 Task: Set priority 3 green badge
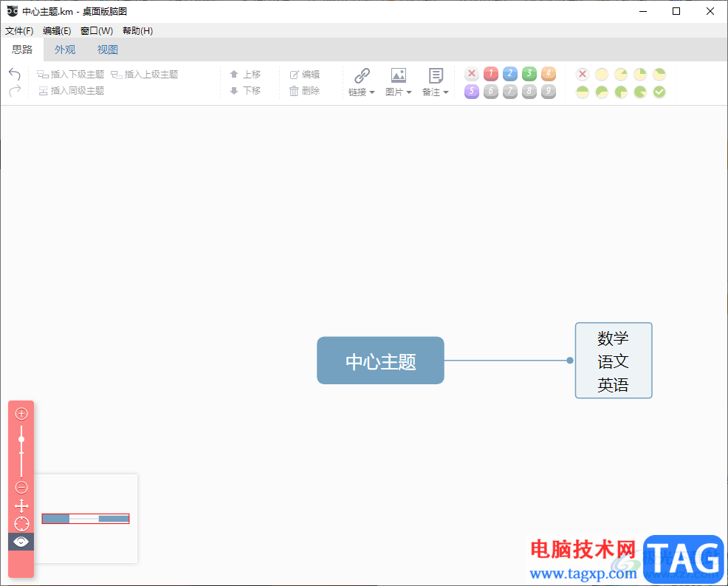[x=529, y=73]
